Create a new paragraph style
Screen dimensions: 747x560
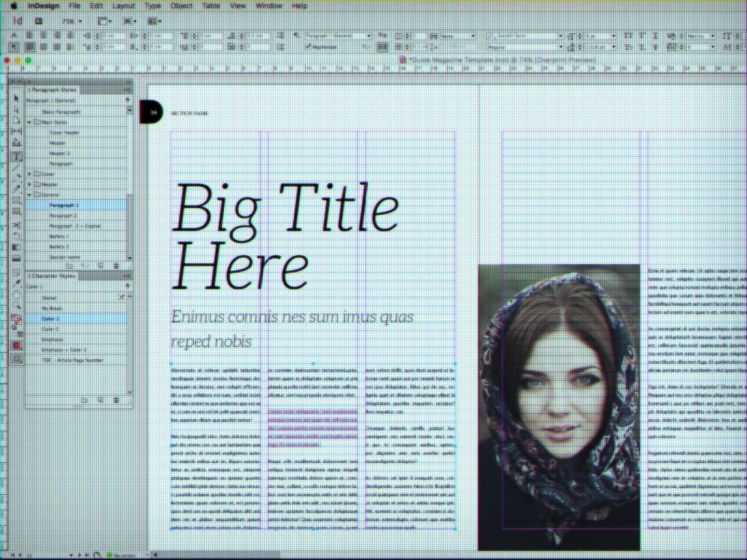pyautogui.click(x=100, y=265)
